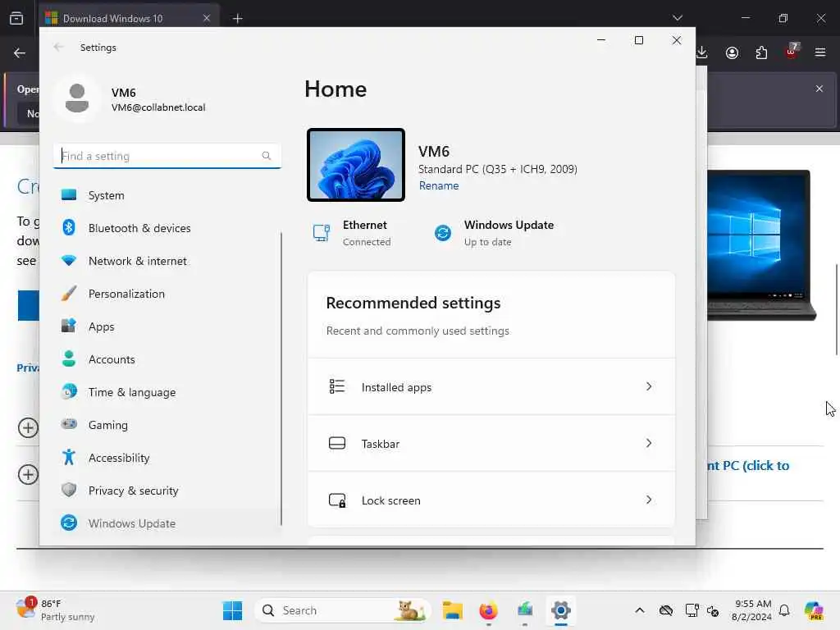The height and width of the screenshot is (630, 840).
Task: Open the browser list all tabs dropdown
Action: click(x=677, y=18)
